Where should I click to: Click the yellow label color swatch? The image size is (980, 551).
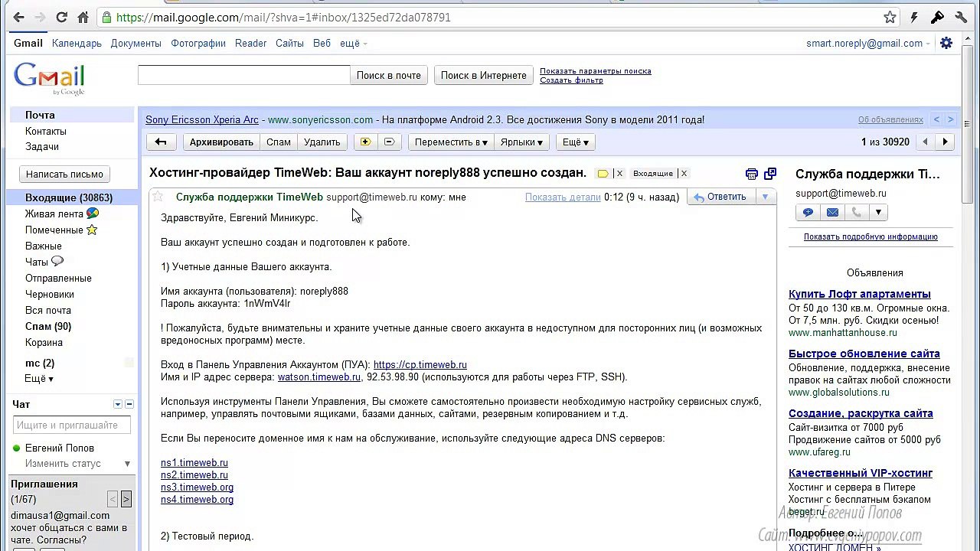coord(603,174)
